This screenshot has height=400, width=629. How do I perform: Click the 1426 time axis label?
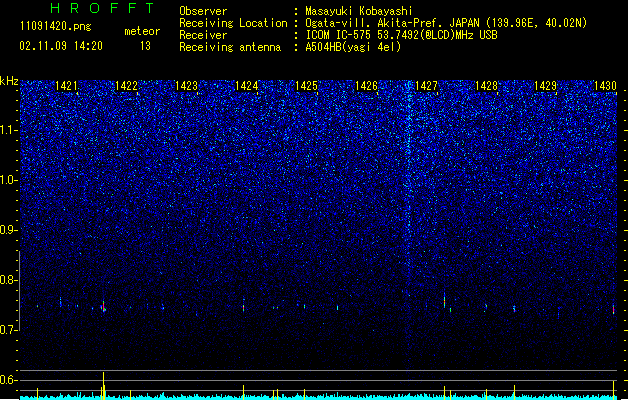[x=366, y=86]
